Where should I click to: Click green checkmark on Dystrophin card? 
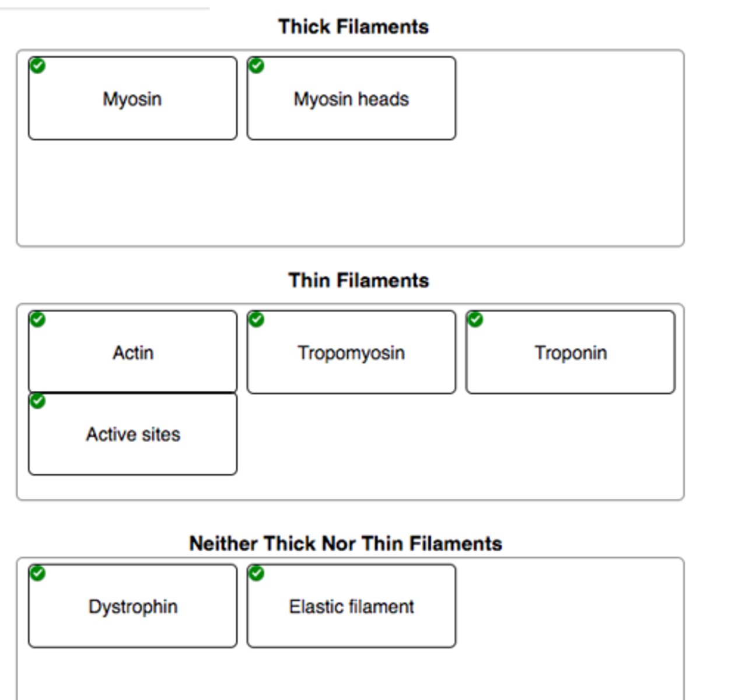37,573
